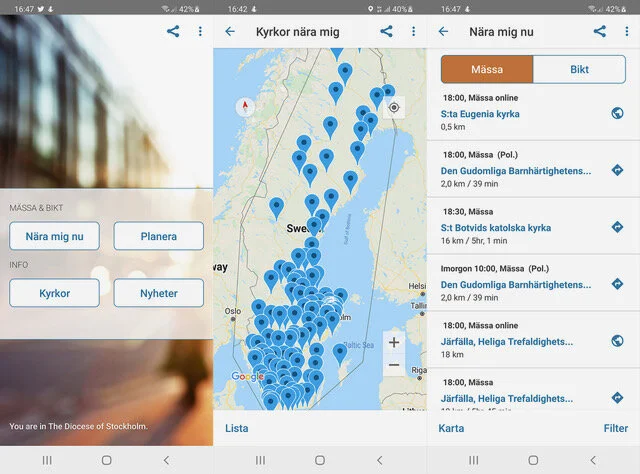640x474 pixels.
Task: Open overflow menu on home screen
Action: click(200, 31)
